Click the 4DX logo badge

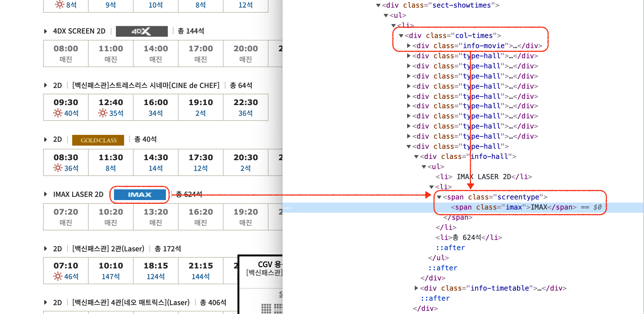click(142, 31)
